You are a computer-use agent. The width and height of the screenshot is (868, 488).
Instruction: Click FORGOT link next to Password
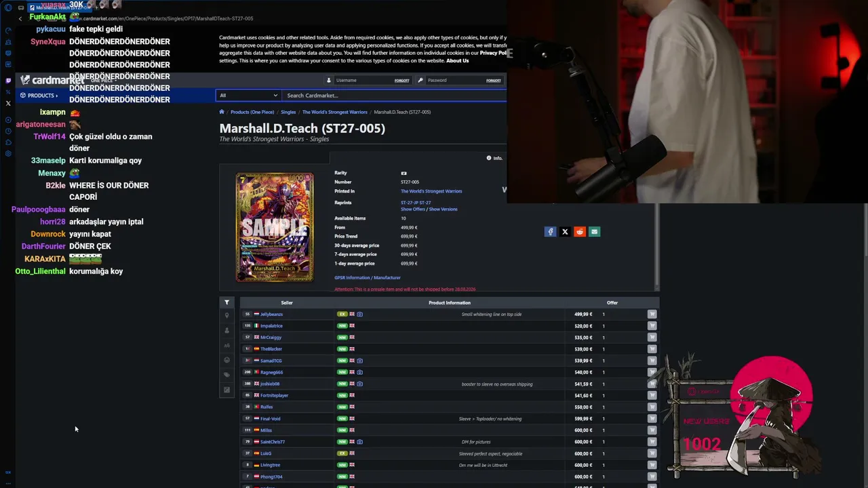[x=494, y=81]
